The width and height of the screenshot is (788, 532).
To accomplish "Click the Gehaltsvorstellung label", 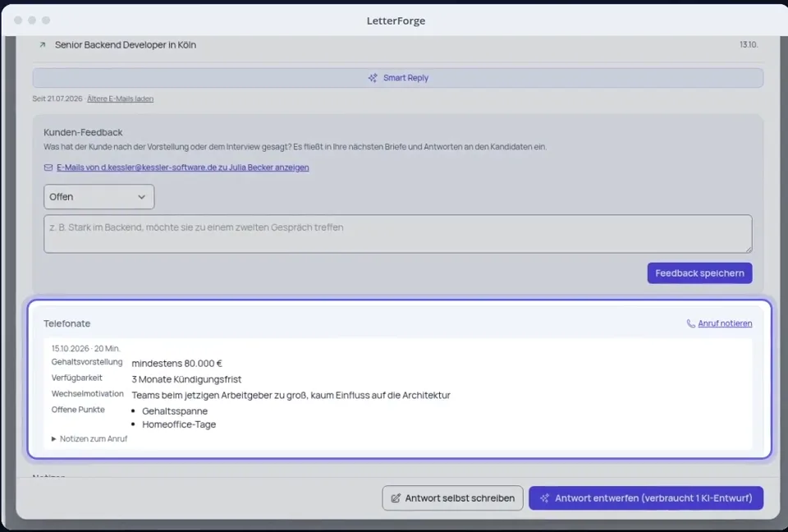I will click(87, 362).
